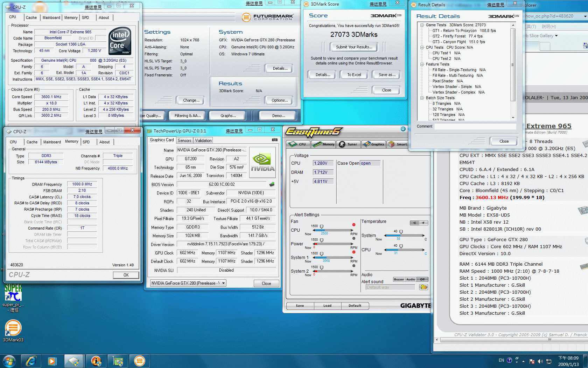Screen dimensions: 588x368
Task: Click Close in Result Details window
Action: pos(504,141)
